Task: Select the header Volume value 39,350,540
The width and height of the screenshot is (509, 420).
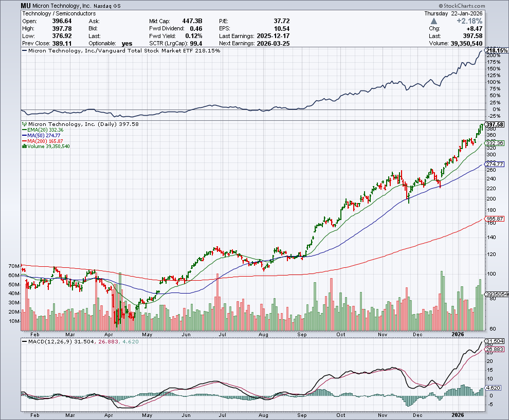Action: tap(466, 44)
